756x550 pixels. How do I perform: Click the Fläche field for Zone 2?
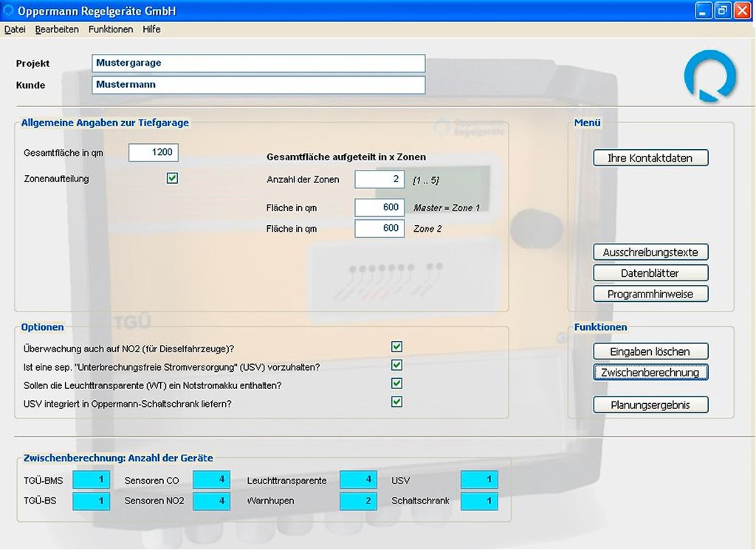(379, 228)
